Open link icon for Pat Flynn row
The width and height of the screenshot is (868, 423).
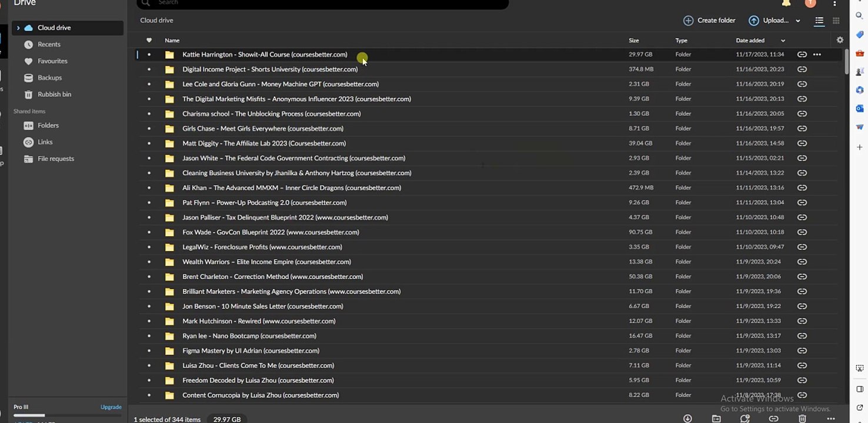click(x=802, y=203)
